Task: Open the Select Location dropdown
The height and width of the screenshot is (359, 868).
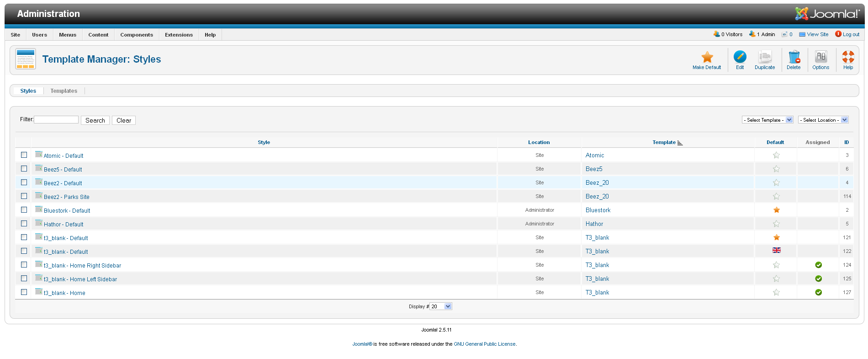Action: tap(823, 120)
